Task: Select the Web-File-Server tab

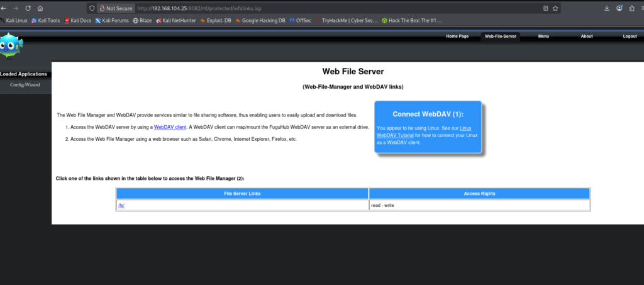Action: 500,36
